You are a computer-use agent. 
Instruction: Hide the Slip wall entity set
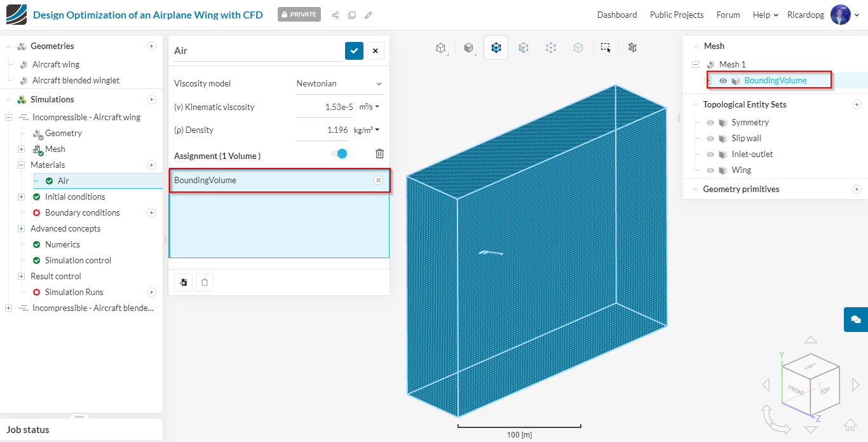coord(710,138)
